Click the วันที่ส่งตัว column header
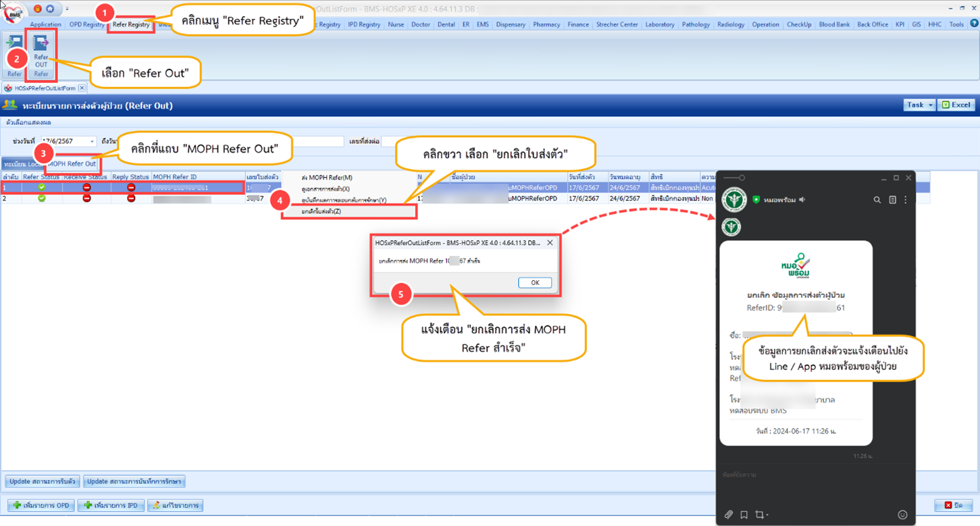 click(x=587, y=177)
